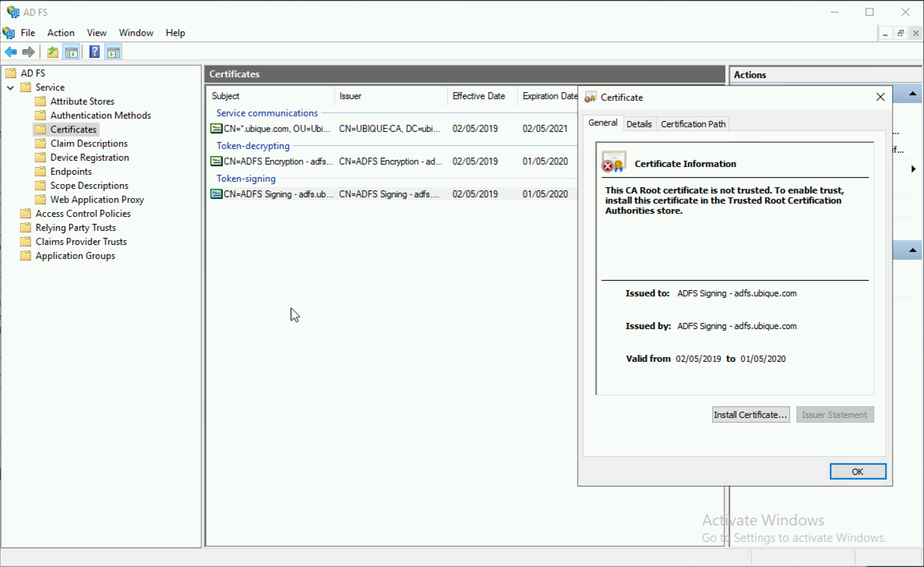Click the folder icon of the AD FS root node
The height and width of the screenshot is (567, 924).
click(11, 73)
